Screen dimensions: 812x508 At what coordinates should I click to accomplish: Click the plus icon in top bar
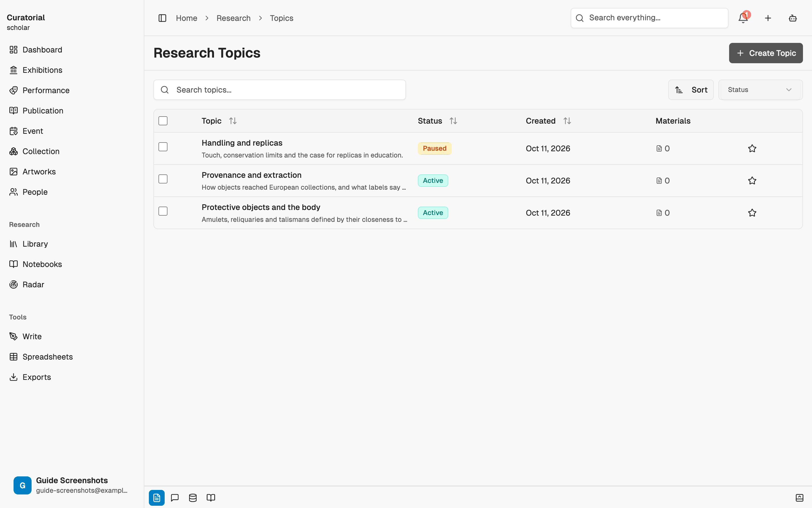(x=768, y=18)
